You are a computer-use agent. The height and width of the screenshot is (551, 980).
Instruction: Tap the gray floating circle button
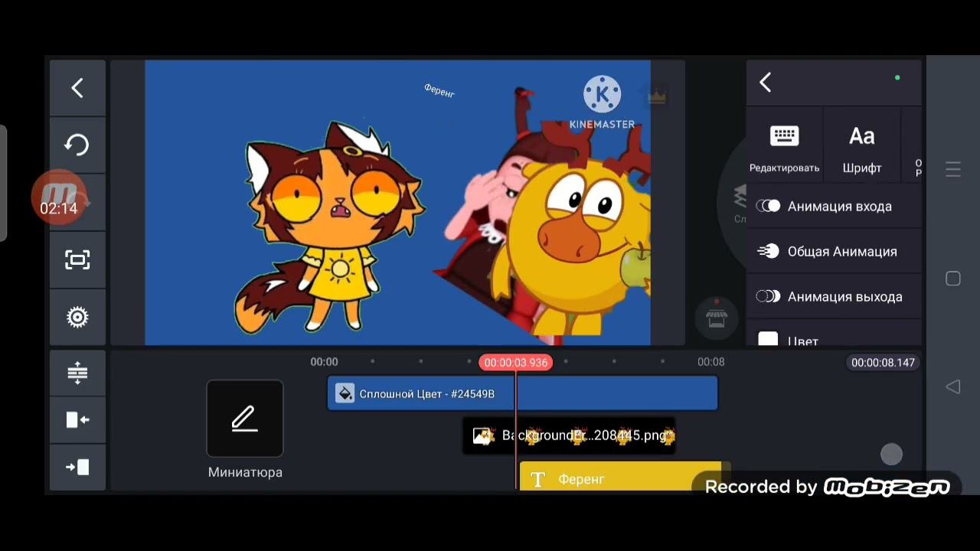tap(891, 455)
